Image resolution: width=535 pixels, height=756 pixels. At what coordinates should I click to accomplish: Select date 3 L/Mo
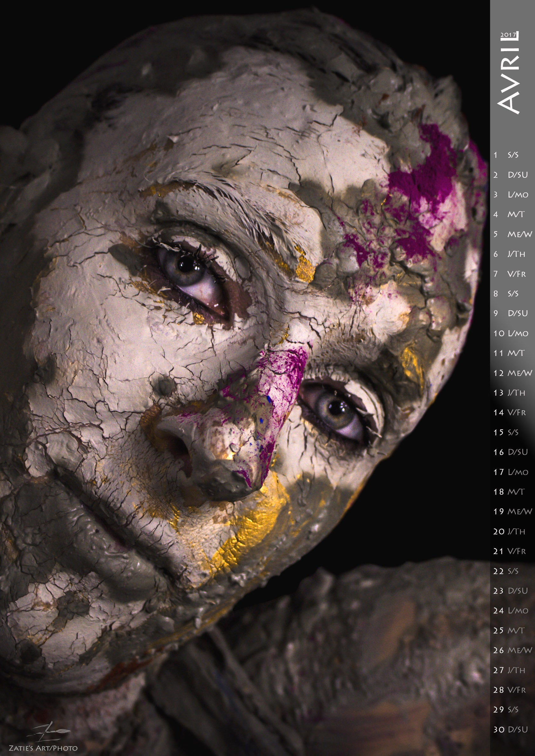pyautogui.click(x=511, y=195)
